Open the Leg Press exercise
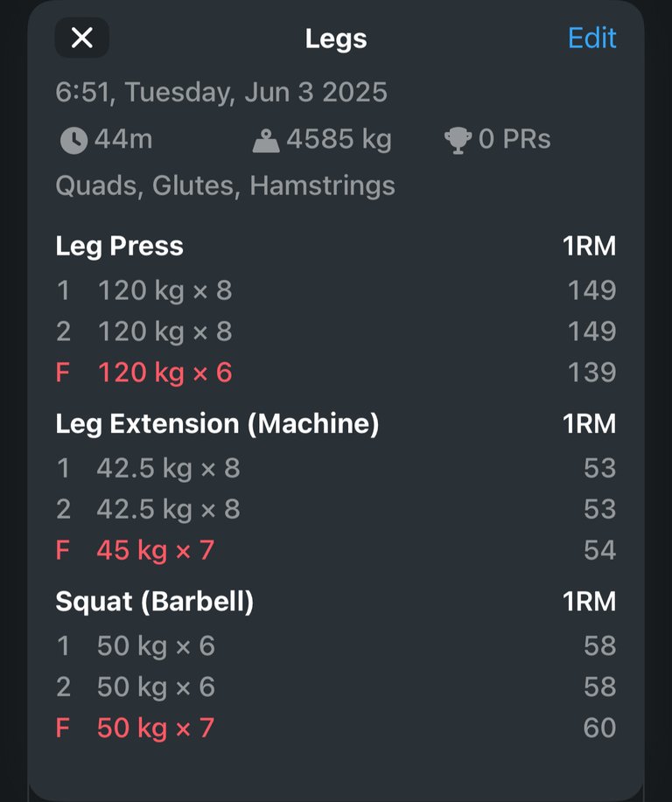Viewport: 672px width, 802px height. [x=119, y=246]
